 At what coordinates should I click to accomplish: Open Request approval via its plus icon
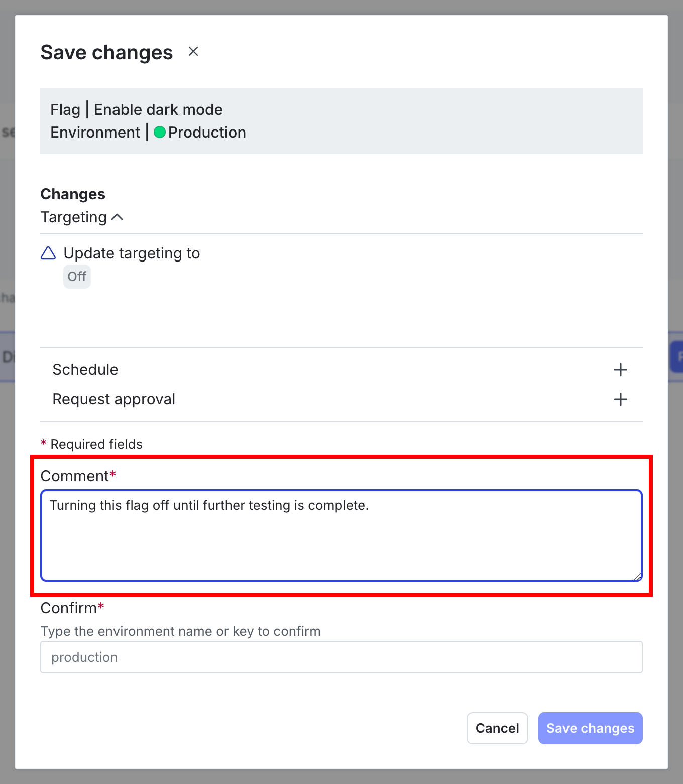(x=621, y=399)
